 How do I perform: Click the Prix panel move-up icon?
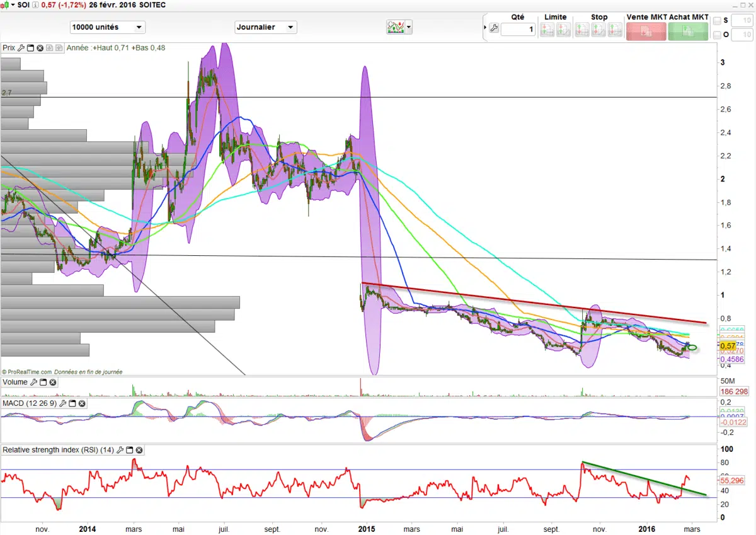pos(59,48)
